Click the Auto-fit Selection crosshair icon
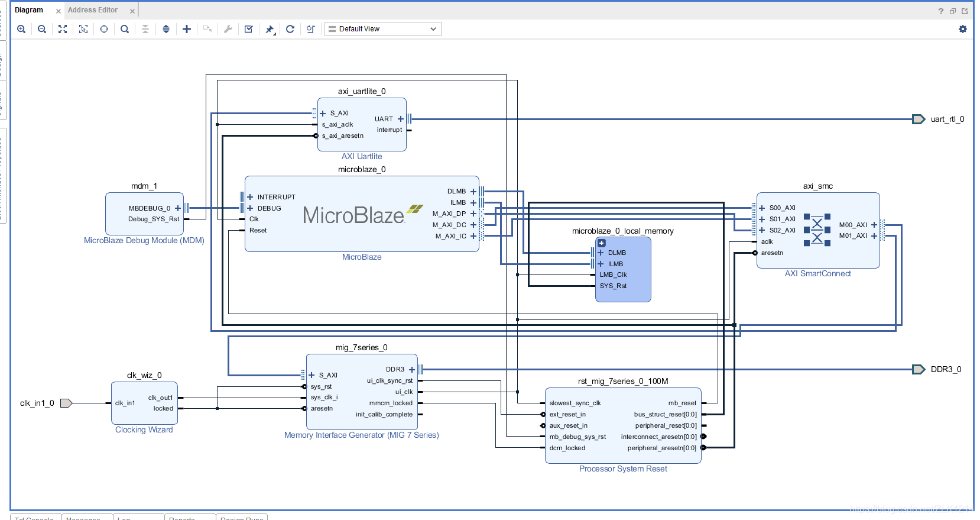 coord(104,29)
